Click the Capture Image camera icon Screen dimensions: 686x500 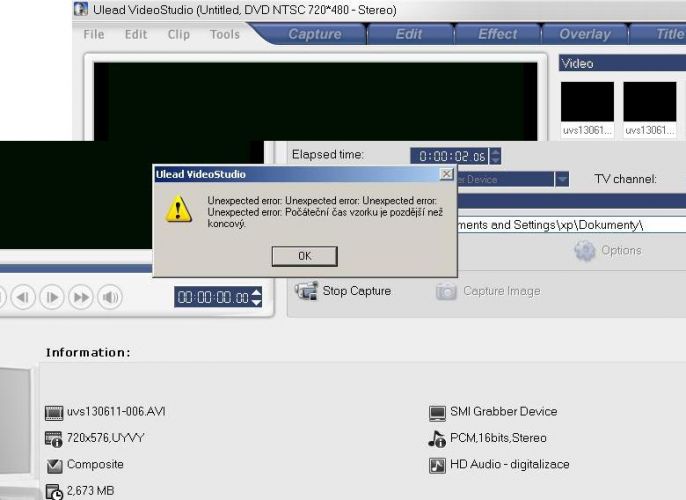tap(446, 291)
